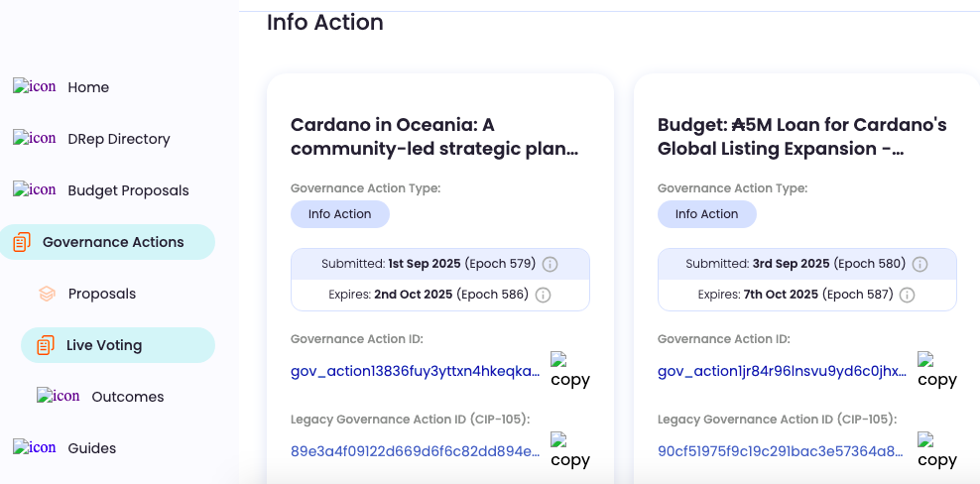Image resolution: width=980 pixels, height=484 pixels.
Task: Click the Budget ₳5M Loan card title
Action: (x=802, y=137)
